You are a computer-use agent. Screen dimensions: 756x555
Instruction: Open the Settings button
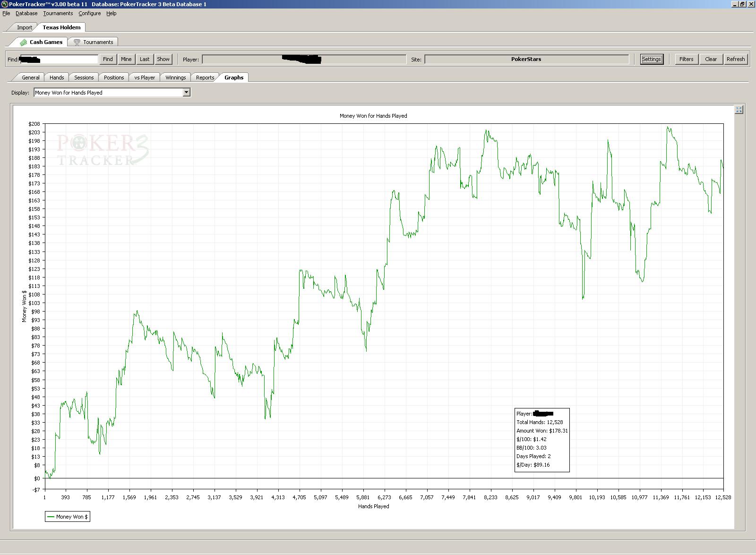click(652, 59)
